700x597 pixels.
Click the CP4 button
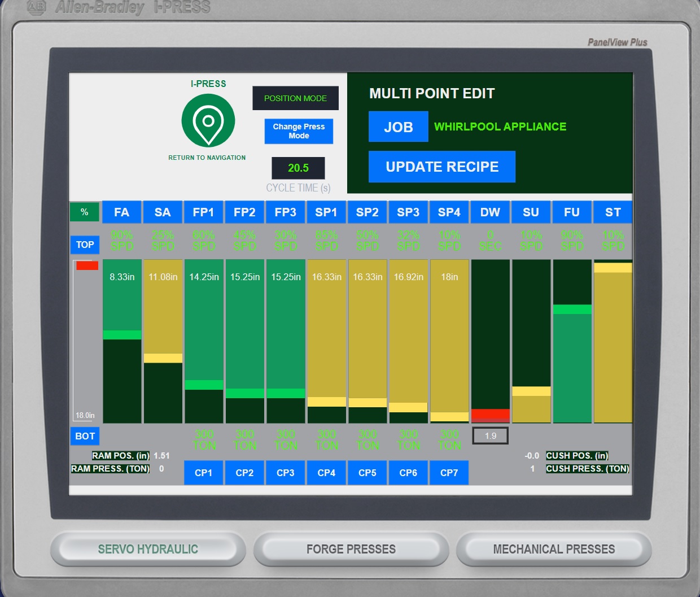(326, 473)
